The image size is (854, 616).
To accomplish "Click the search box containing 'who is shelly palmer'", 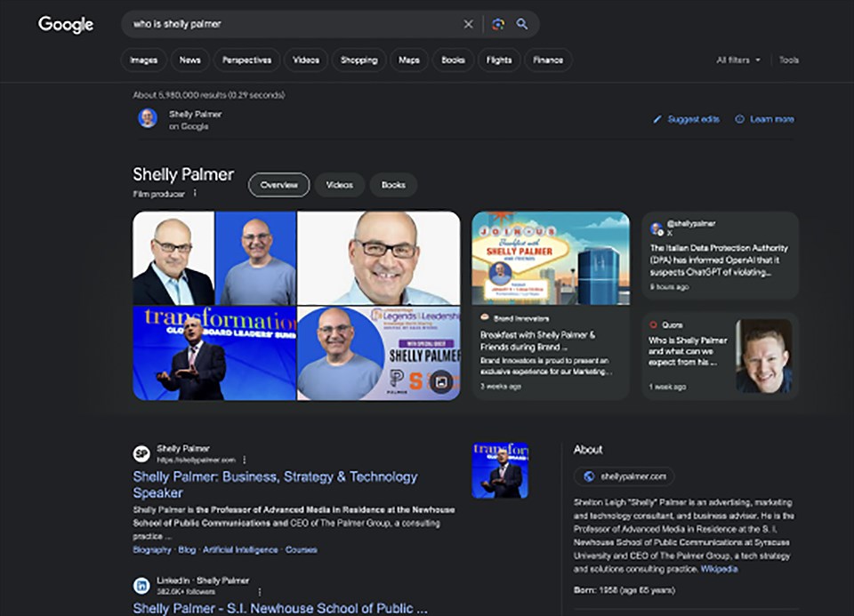I will click(330, 24).
